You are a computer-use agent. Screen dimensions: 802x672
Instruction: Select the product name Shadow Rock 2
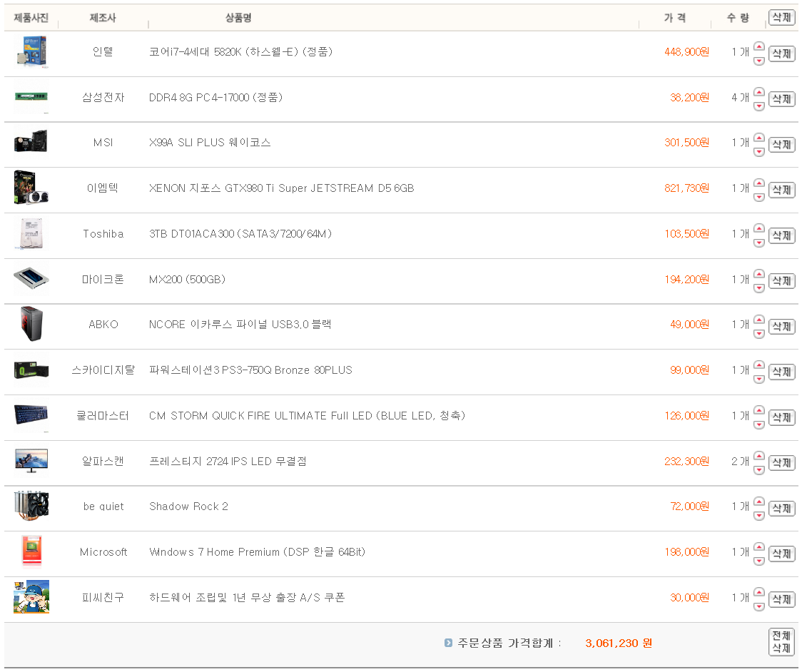[188, 506]
